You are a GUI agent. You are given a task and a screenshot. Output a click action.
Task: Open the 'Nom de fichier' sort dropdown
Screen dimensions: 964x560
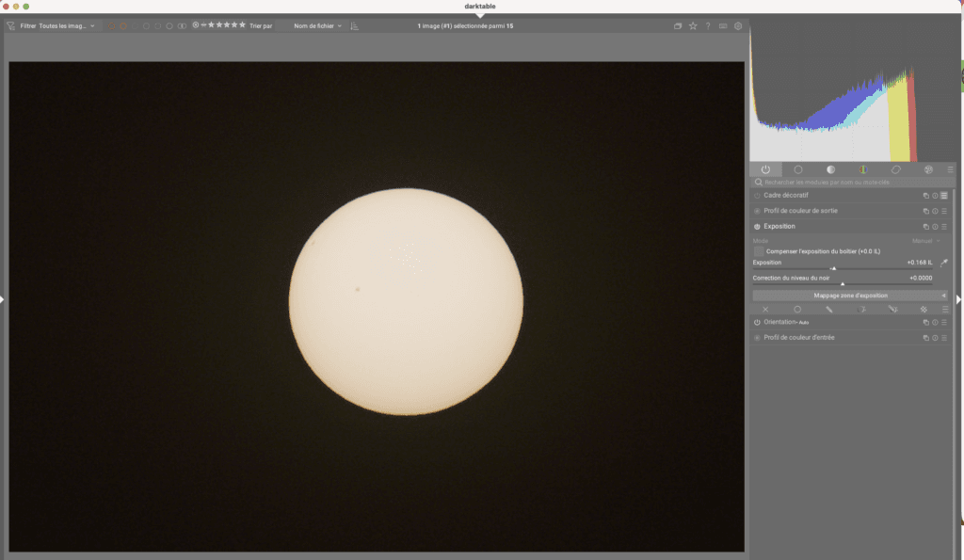(317, 25)
